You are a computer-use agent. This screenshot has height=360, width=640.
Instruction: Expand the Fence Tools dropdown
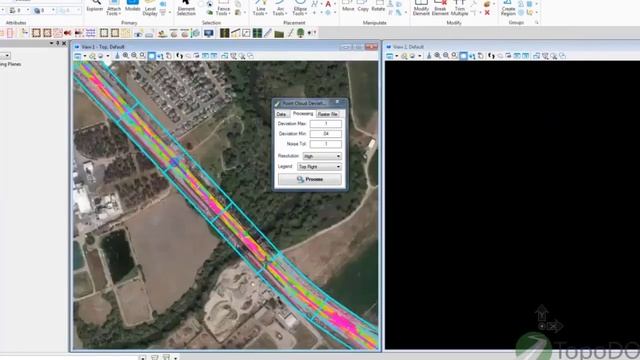click(x=223, y=8)
